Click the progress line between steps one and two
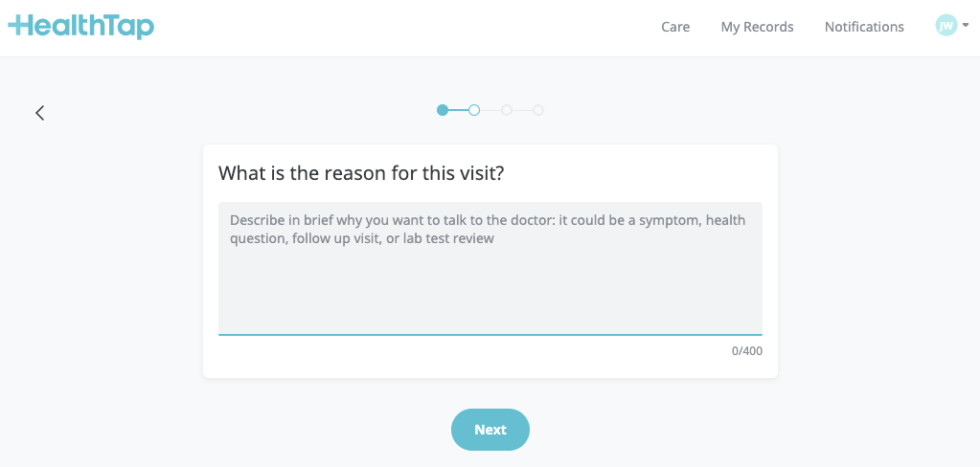Screen dimensions: 980x467 [x=458, y=110]
